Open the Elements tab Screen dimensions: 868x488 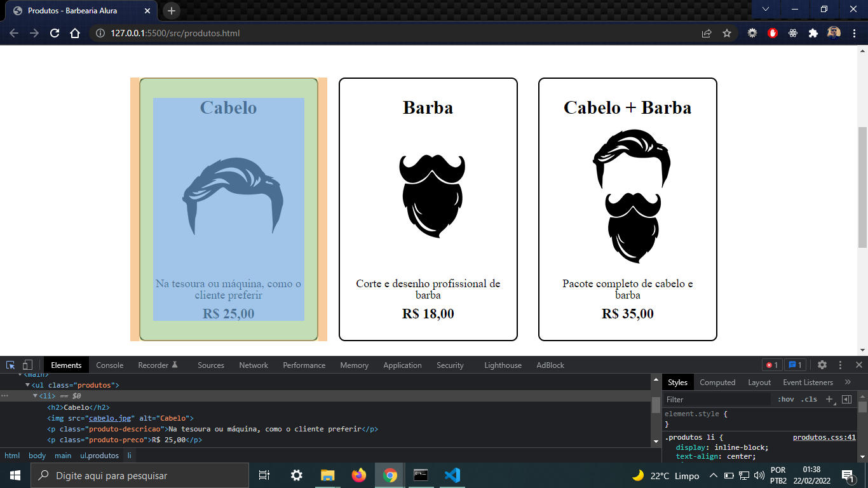66,365
